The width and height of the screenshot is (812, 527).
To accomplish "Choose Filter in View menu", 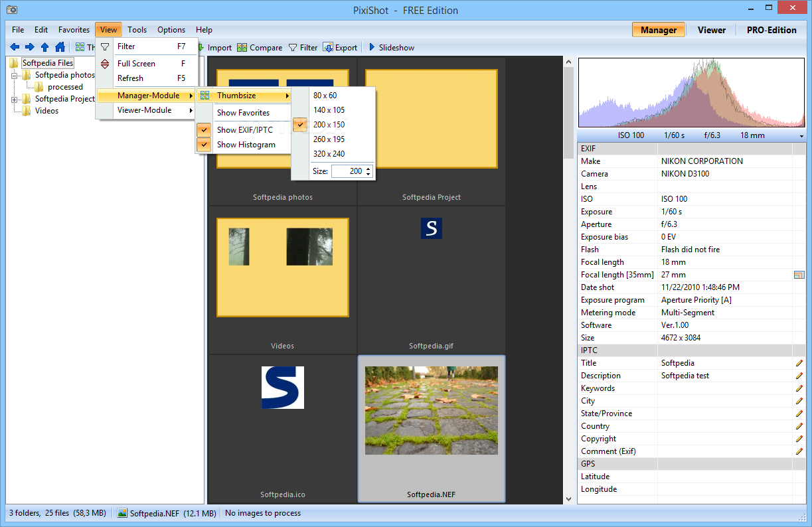I will point(147,46).
